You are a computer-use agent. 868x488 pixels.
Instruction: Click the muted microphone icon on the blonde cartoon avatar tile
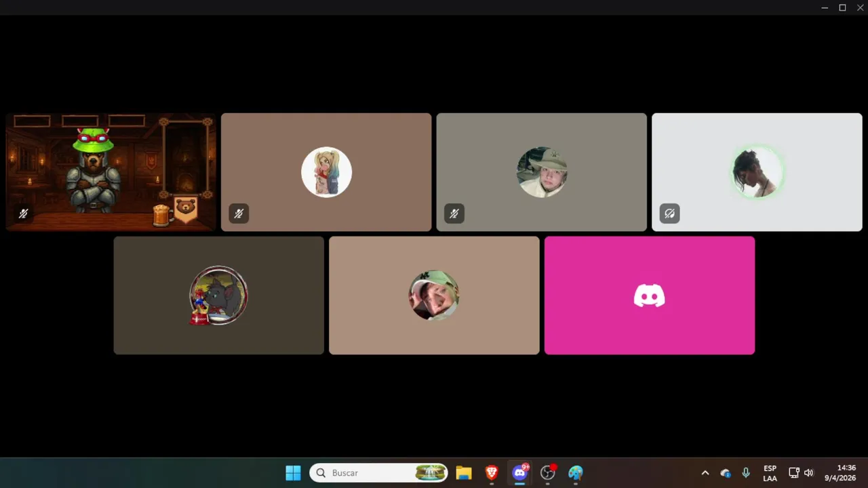(239, 214)
